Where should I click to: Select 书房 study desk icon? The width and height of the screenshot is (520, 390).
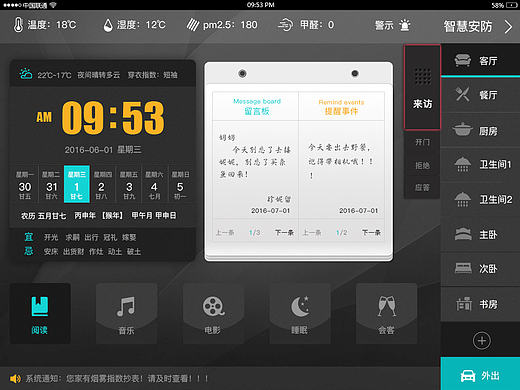pyautogui.click(x=464, y=304)
